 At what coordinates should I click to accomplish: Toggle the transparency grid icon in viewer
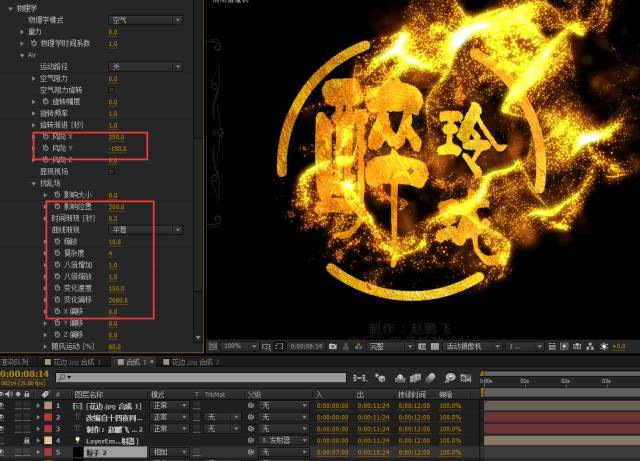coord(435,347)
